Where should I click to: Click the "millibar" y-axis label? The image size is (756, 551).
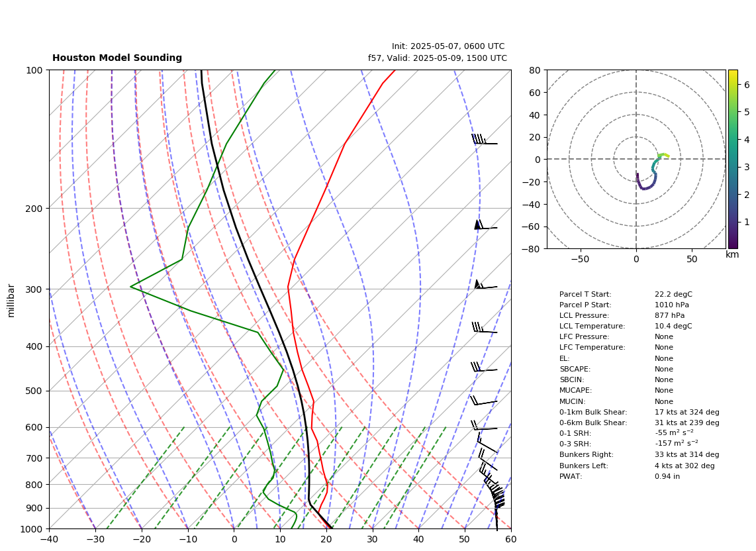coord(11,301)
